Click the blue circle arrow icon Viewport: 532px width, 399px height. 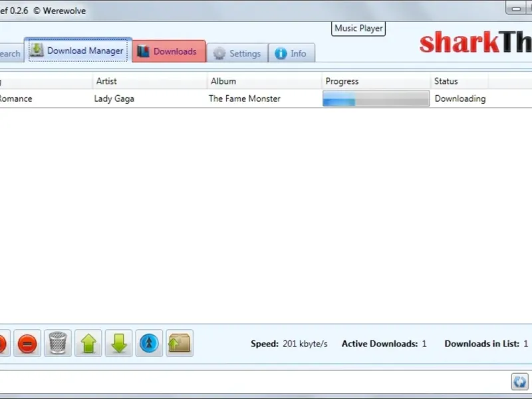coord(149,343)
